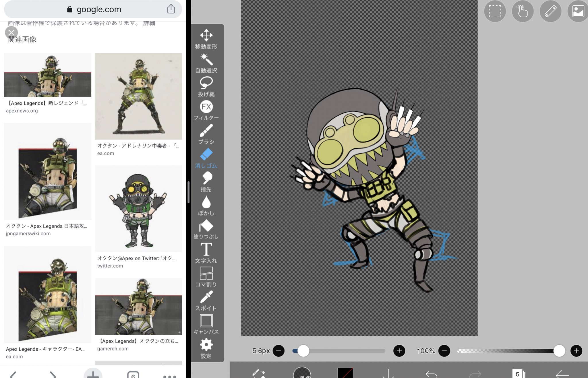
Task: Tap Safari back chevron
Action: [x=13, y=374]
